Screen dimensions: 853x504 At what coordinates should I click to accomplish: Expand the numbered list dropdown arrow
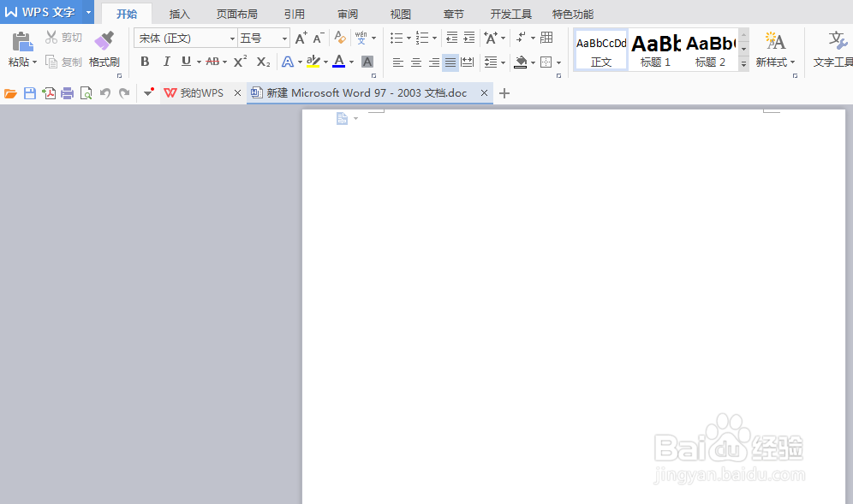click(435, 38)
